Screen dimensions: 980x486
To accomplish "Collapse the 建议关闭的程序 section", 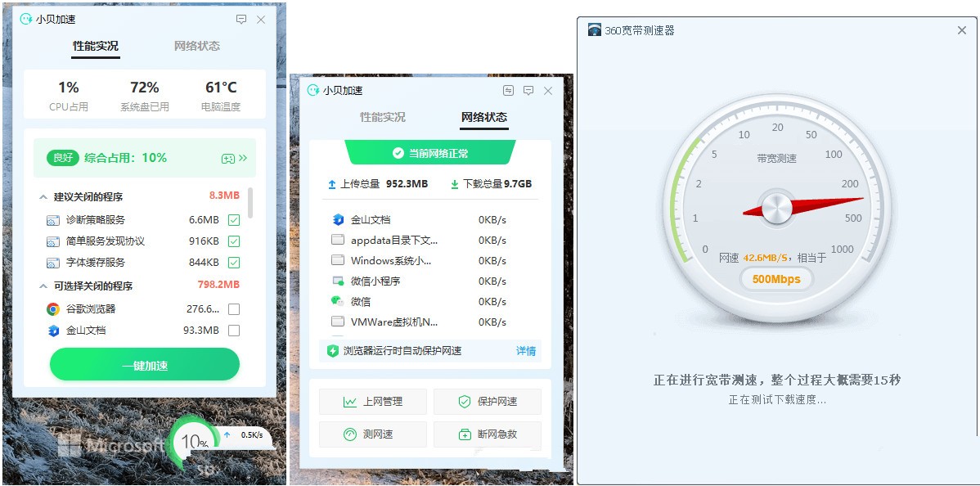I will [x=43, y=197].
